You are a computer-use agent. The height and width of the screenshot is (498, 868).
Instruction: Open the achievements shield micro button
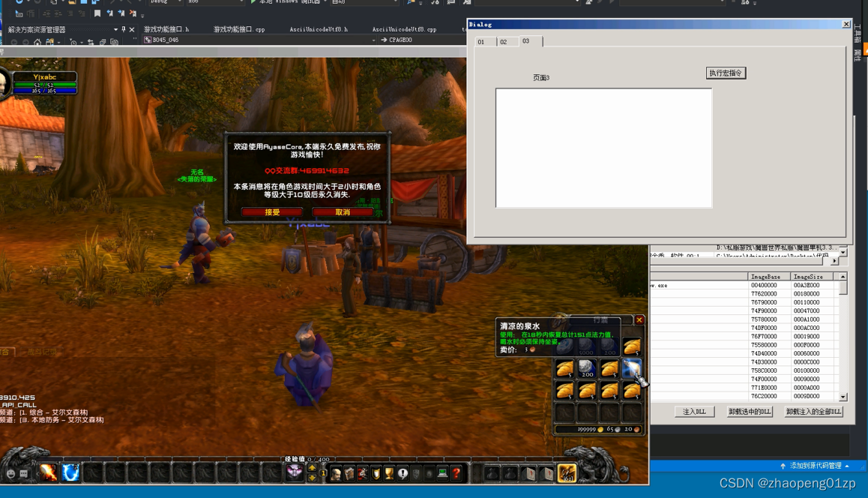pyautogui.click(x=376, y=474)
